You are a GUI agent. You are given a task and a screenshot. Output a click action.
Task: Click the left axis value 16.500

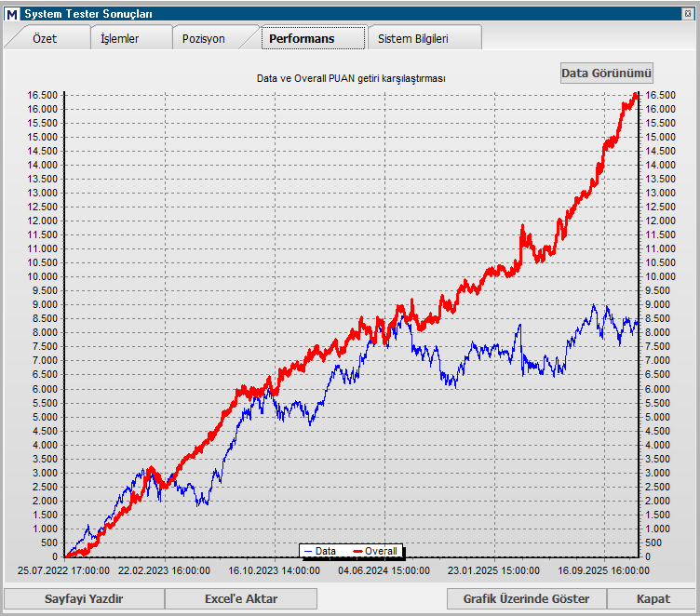tap(43, 95)
